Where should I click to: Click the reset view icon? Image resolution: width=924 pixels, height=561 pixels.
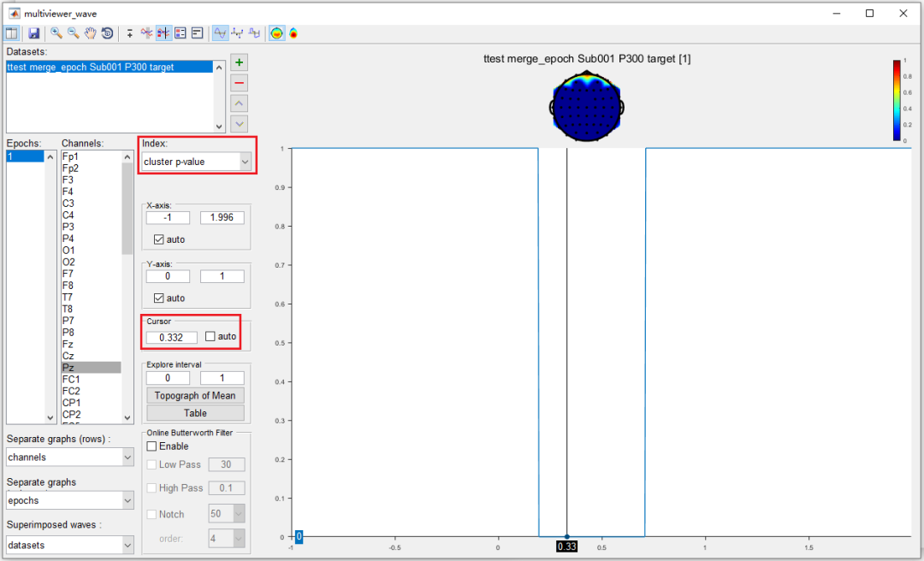(x=107, y=33)
